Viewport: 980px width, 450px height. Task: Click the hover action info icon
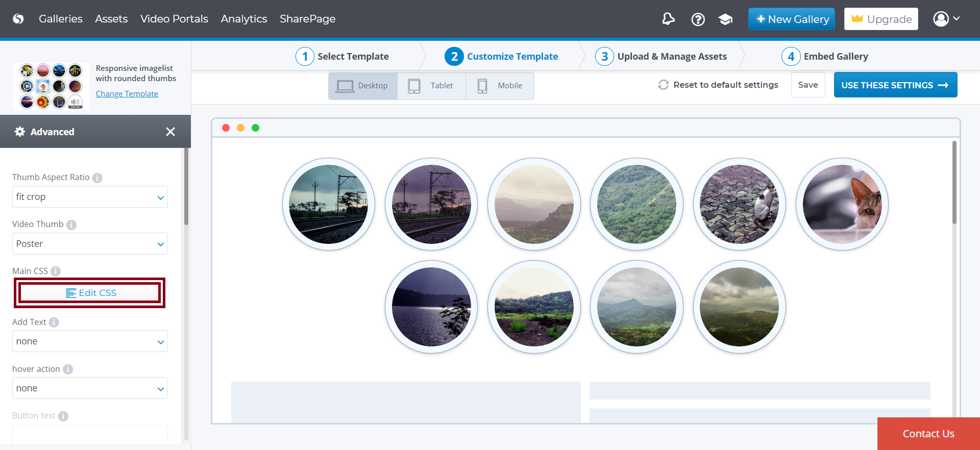point(68,369)
